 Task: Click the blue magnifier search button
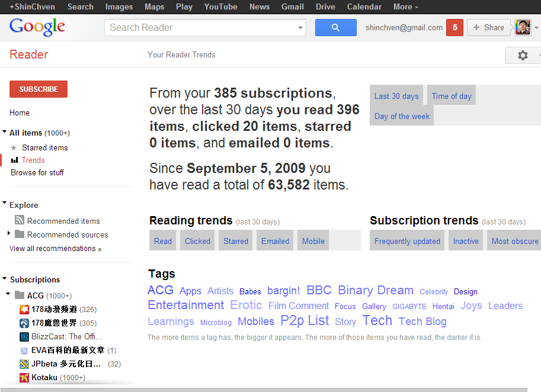[335, 28]
